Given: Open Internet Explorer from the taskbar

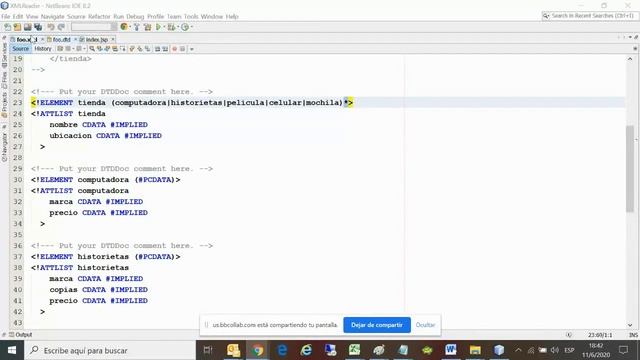Looking at the screenshot, I should tap(306, 350).
